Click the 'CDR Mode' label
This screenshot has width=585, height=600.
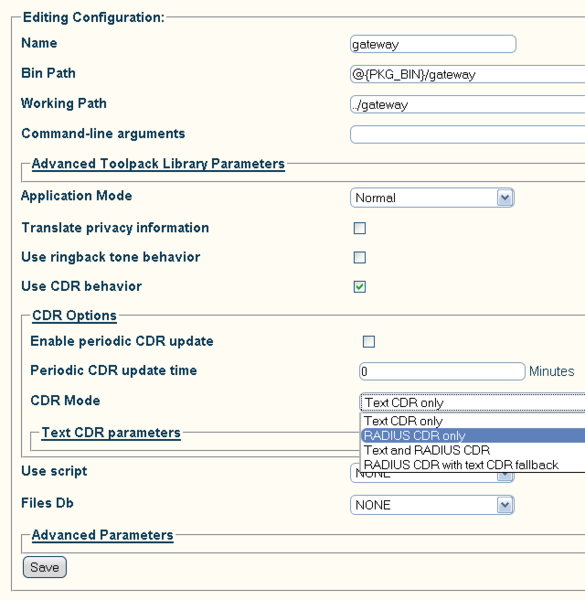[65, 401]
